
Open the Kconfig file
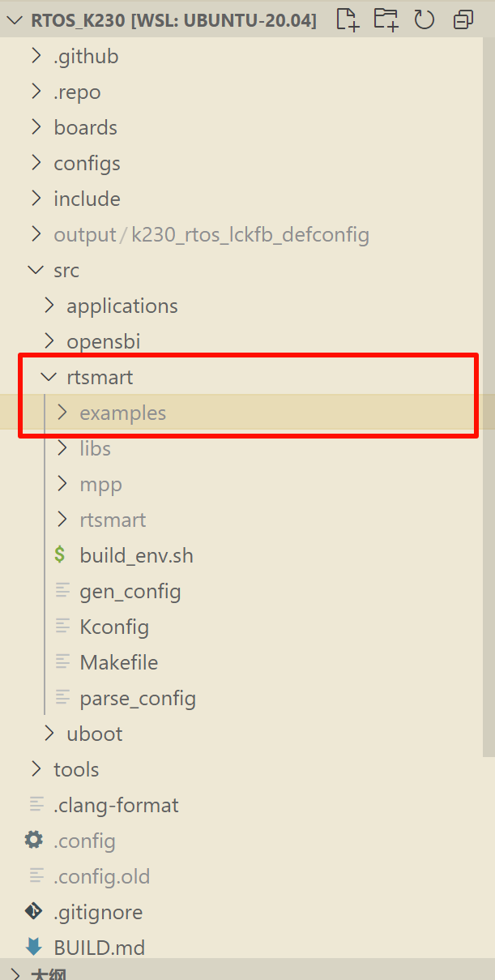113,627
